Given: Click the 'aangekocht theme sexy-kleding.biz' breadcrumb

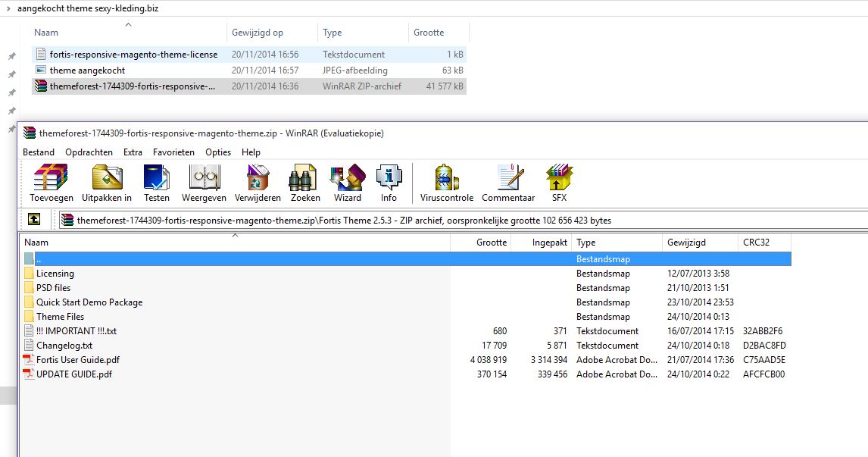Looking at the screenshot, I should [88, 8].
